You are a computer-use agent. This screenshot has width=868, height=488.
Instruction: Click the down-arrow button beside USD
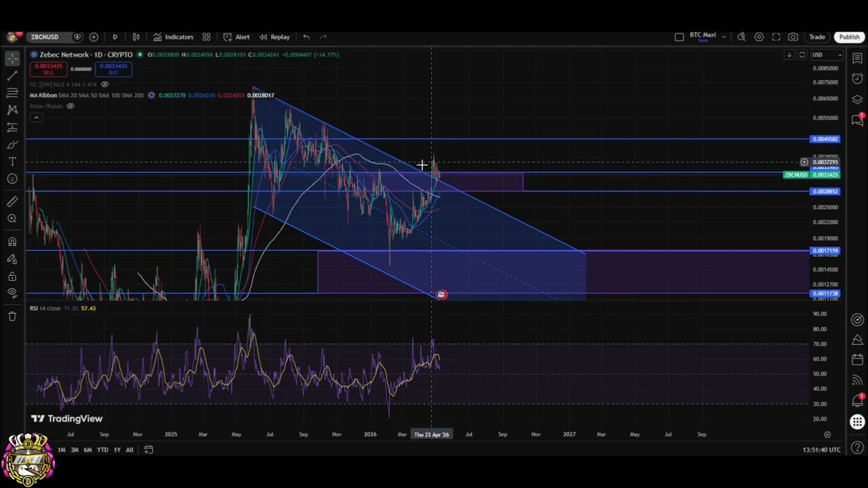[789, 55]
